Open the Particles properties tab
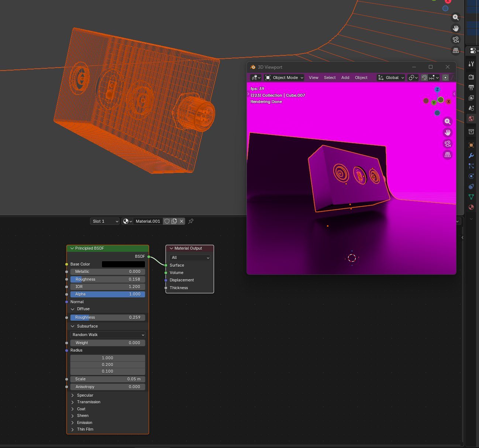This screenshot has width=479, height=448. pos(471,166)
